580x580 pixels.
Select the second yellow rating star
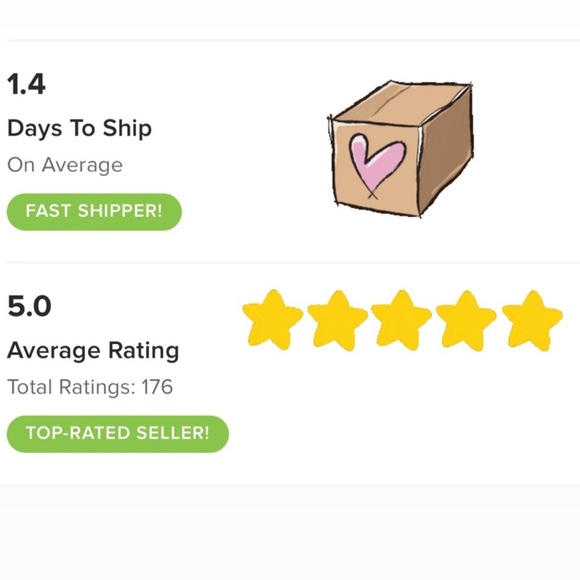click(x=338, y=320)
